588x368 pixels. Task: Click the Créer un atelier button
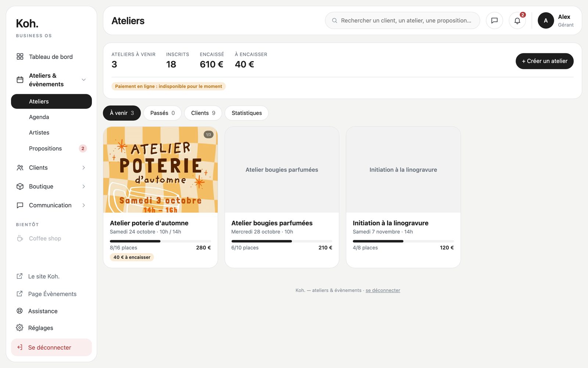click(545, 61)
